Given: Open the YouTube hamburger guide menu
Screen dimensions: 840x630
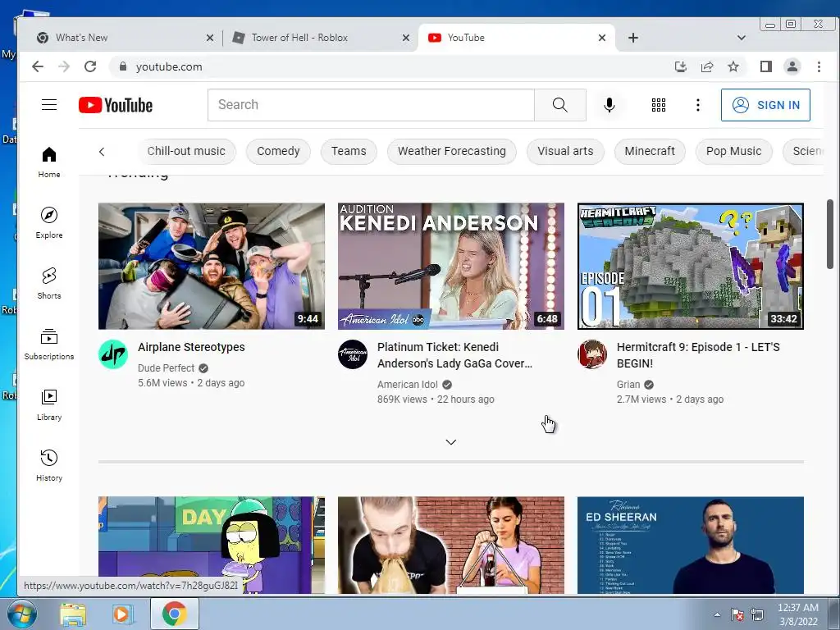Looking at the screenshot, I should (49, 104).
